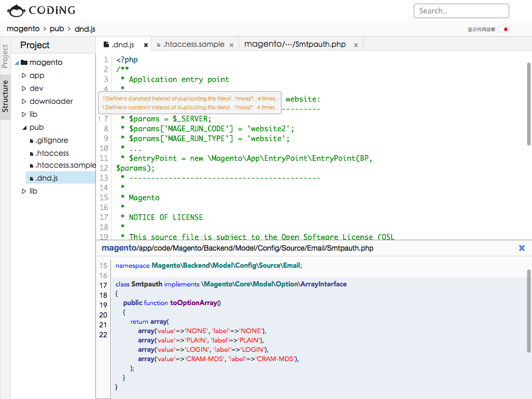This screenshot has height=399, width=532.
Task: Click magento breadcrumb in the path bar
Action: tap(23, 29)
